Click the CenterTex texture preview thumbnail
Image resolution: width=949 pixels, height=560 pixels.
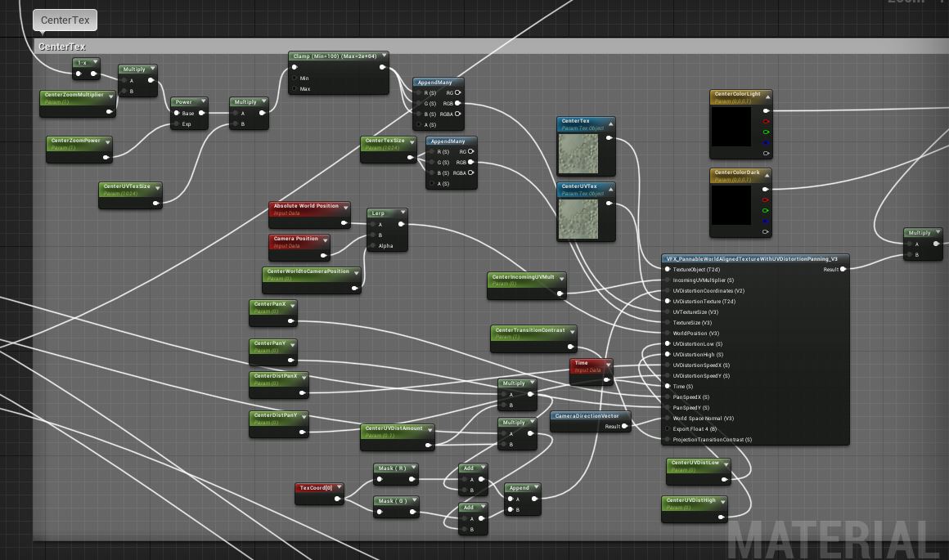(578, 154)
